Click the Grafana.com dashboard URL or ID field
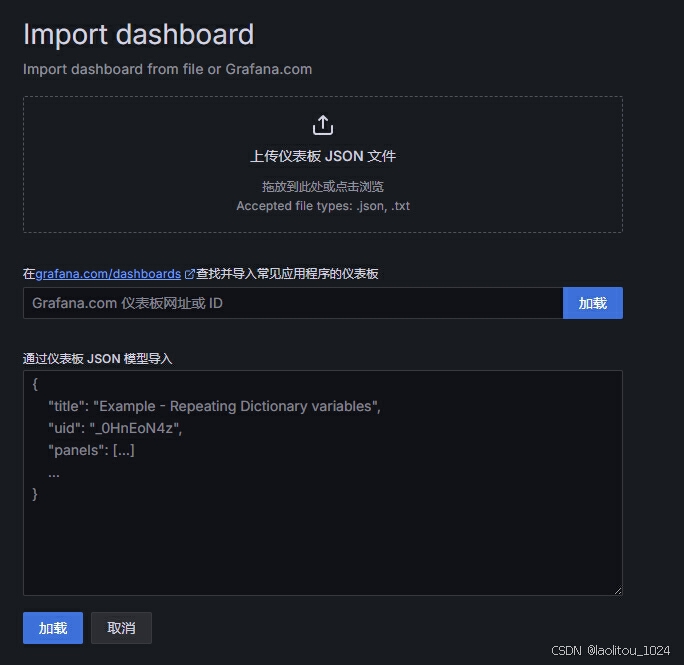Image resolution: width=684 pixels, height=665 pixels. (x=293, y=303)
